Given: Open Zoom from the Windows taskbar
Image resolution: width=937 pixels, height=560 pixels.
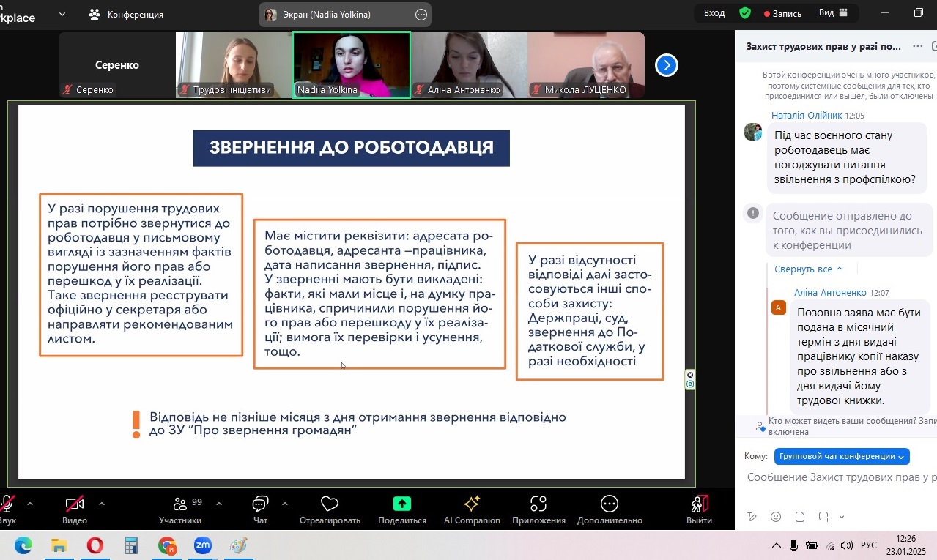Looking at the screenshot, I should pyautogui.click(x=203, y=545).
